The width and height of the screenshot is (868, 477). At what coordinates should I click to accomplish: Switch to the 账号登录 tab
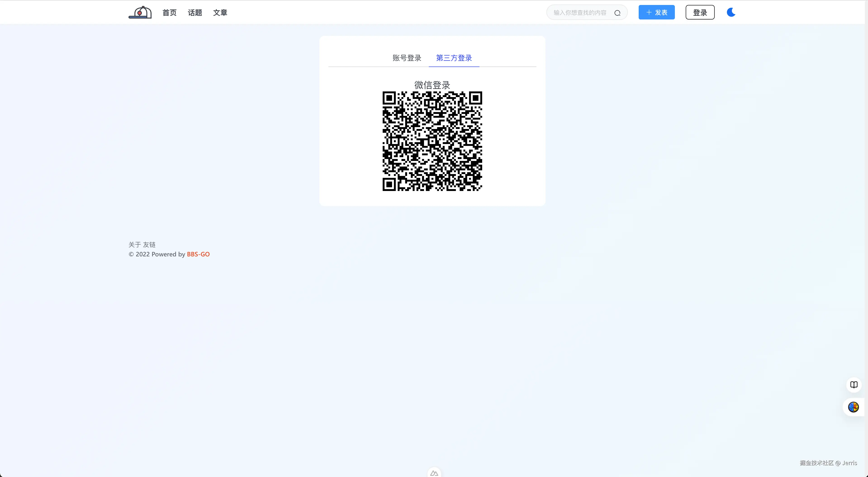coord(407,58)
